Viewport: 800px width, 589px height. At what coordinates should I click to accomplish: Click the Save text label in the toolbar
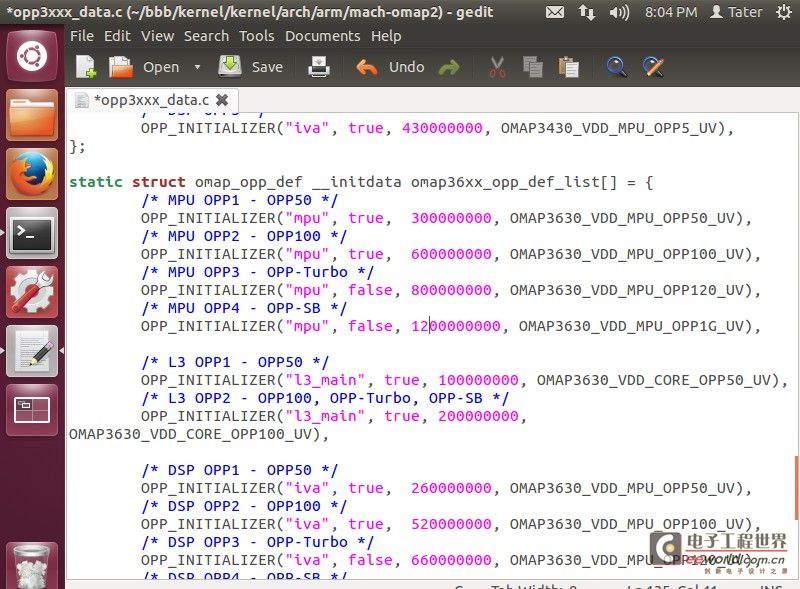[267, 67]
